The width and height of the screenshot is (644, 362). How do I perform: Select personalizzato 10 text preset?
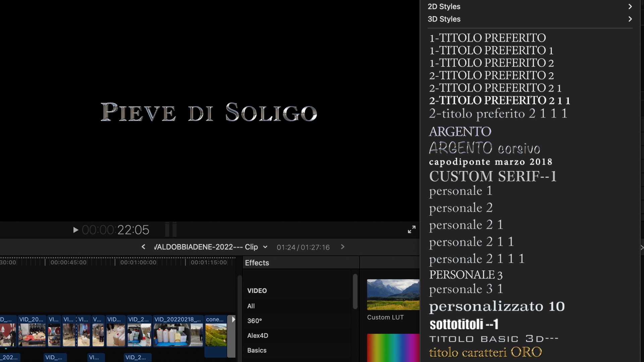(x=497, y=306)
